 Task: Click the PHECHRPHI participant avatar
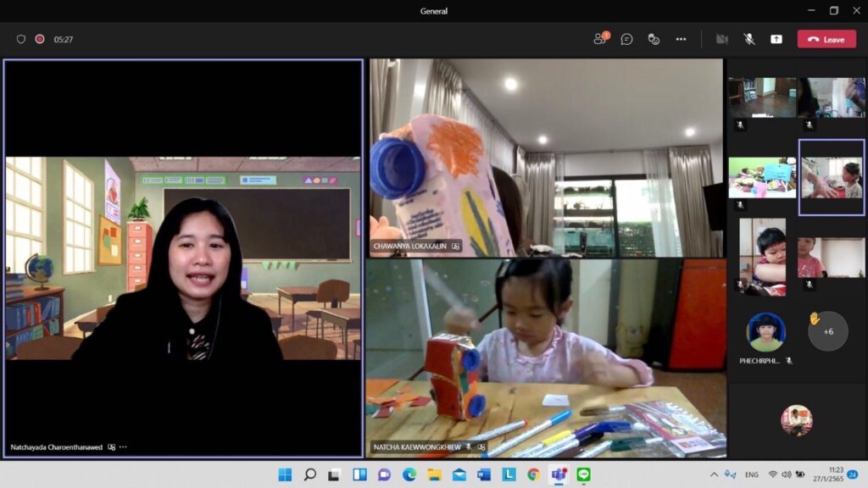pos(765,332)
